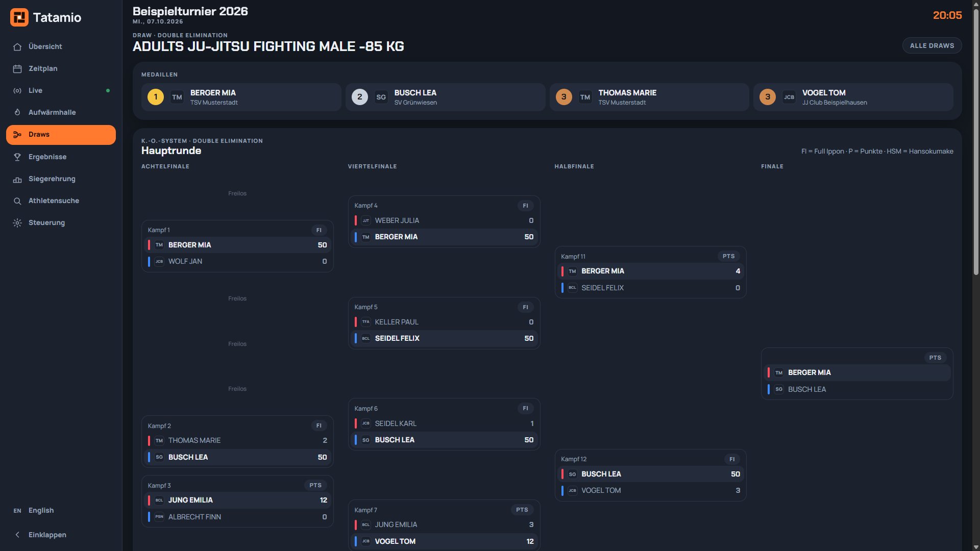The image size is (980, 551).
Task: Click the ALLE DRAWS button
Action: coord(932,45)
